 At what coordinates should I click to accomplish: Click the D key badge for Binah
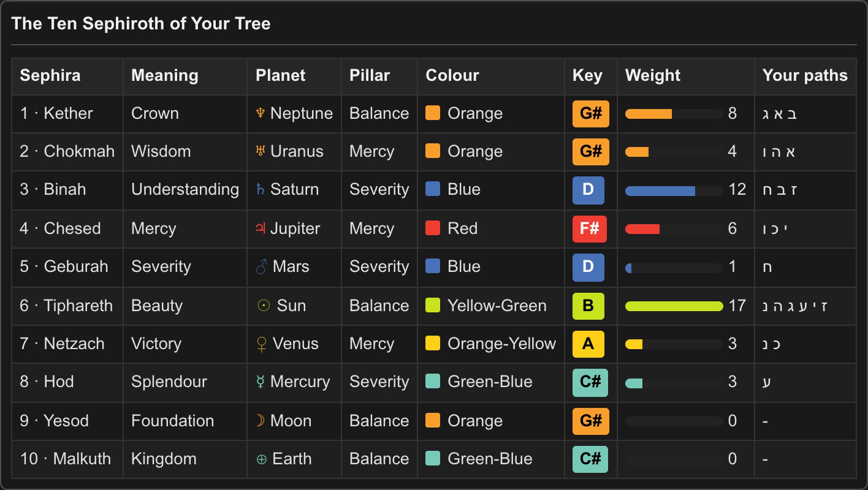tap(588, 190)
